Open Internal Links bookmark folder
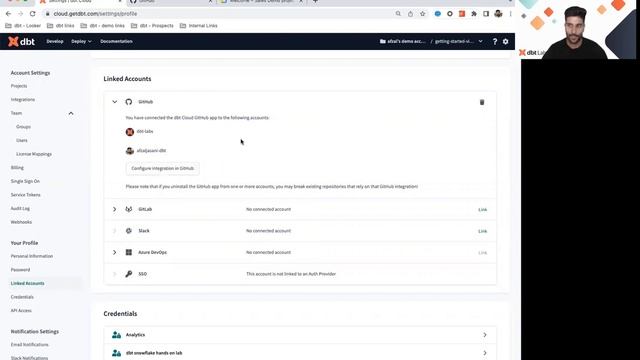Screen dimensions: 640x360 199,25
